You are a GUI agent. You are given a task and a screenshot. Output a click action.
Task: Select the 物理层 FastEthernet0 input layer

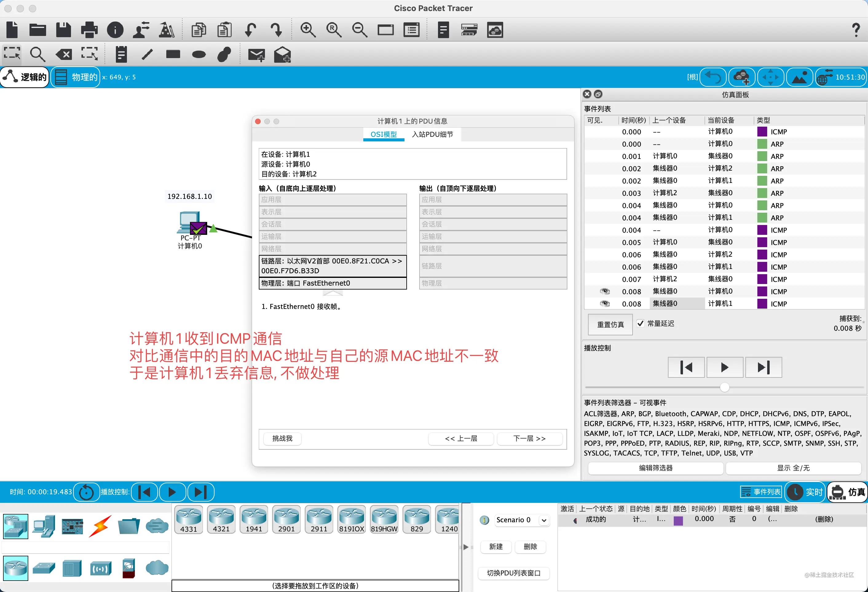(x=333, y=283)
